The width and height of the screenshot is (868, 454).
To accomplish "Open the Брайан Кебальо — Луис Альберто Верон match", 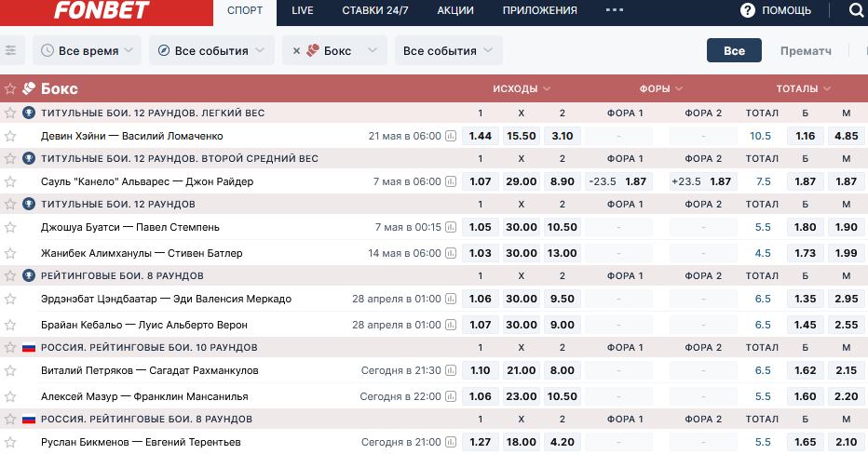I will coord(144,325).
